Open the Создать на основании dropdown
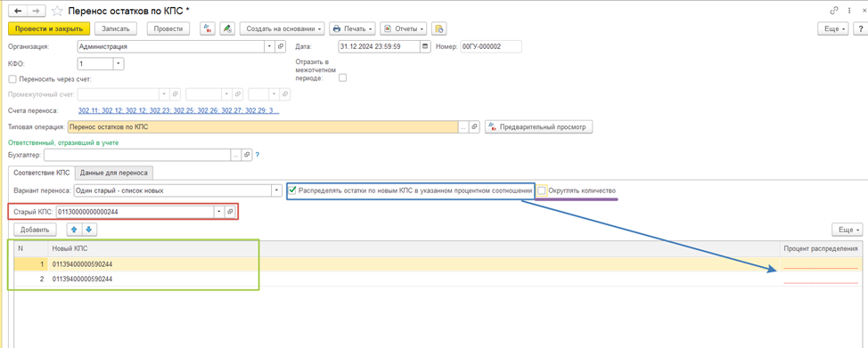Image resolution: width=868 pixels, height=348 pixels. pyautogui.click(x=283, y=28)
